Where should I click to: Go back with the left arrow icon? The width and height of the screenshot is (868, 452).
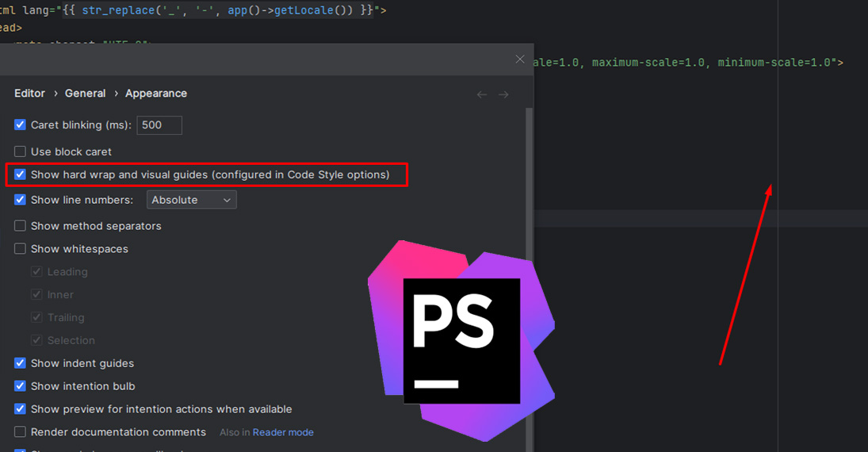(482, 94)
